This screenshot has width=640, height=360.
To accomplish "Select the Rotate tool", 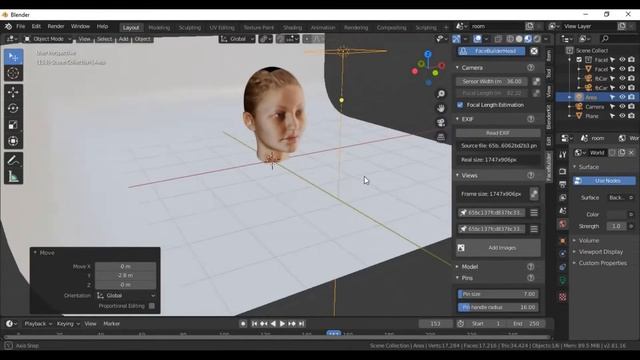I will tap(13, 108).
